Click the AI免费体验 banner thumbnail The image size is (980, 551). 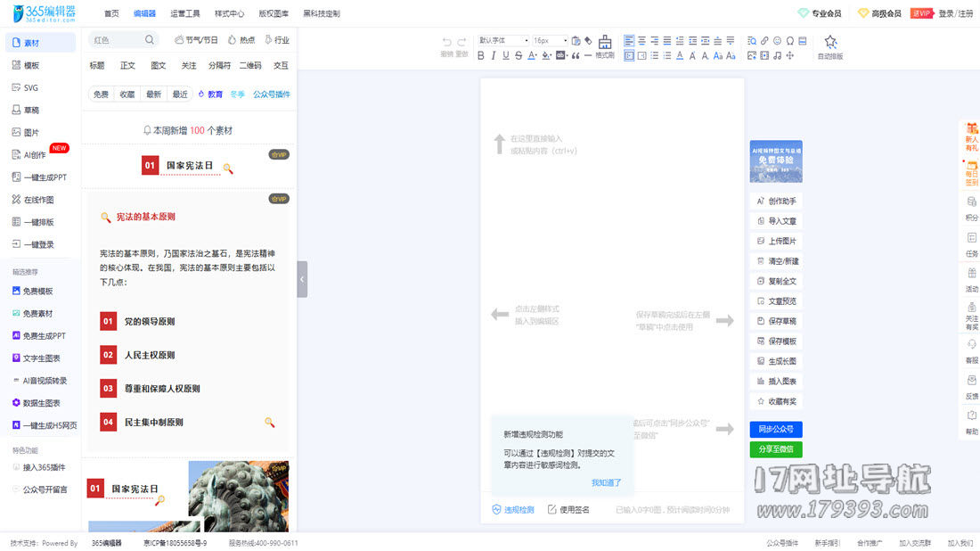775,161
